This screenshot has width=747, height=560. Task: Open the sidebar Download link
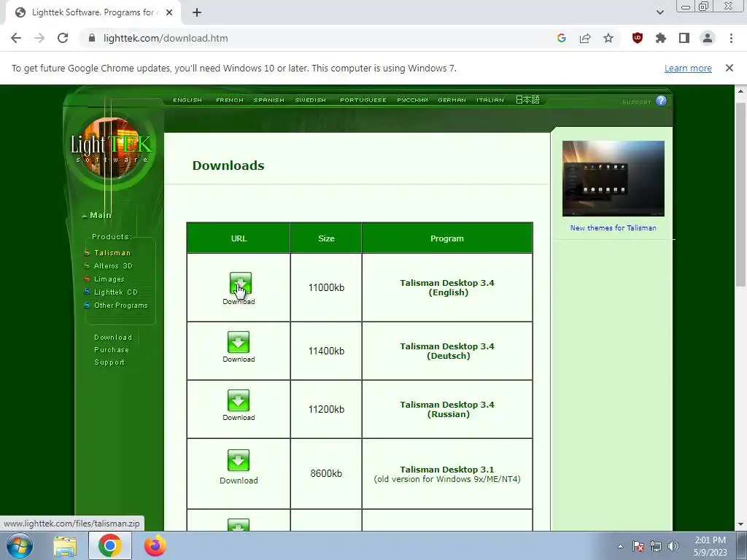click(113, 337)
